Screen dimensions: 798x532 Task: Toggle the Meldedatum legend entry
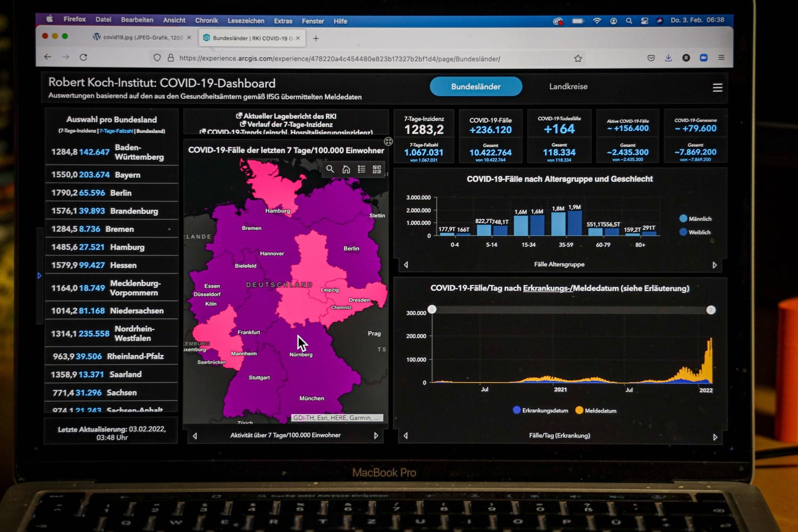pyautogui.click(x=596, y=410)
